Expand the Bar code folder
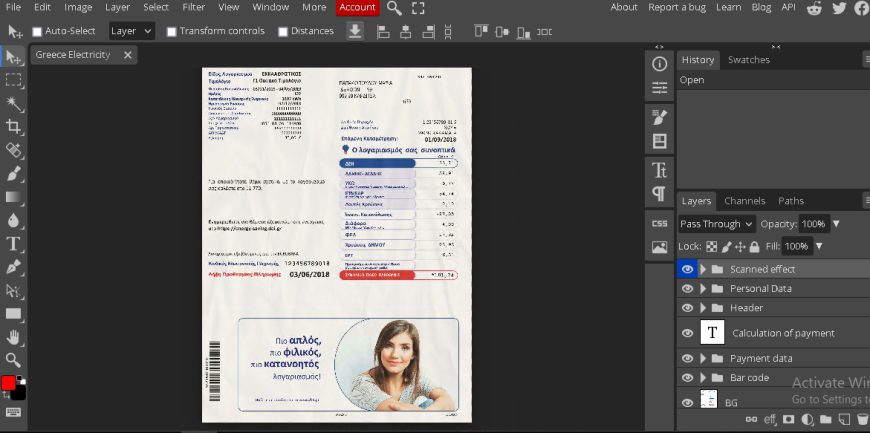The width and height of the screenshot is (870, 433). point(703,378)
